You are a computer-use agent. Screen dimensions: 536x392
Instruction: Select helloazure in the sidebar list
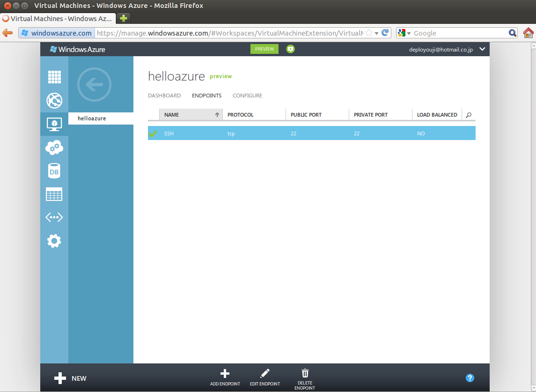pyautogui.click(x=101, y=118)
